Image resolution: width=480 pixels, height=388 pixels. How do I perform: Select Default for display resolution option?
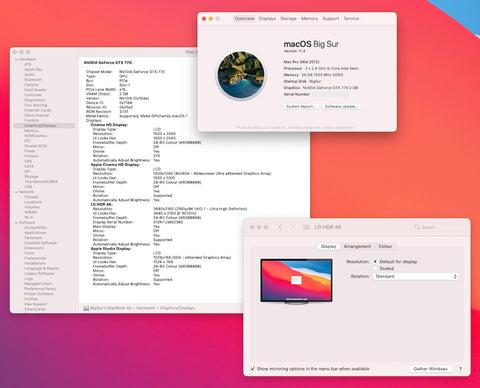375,262
